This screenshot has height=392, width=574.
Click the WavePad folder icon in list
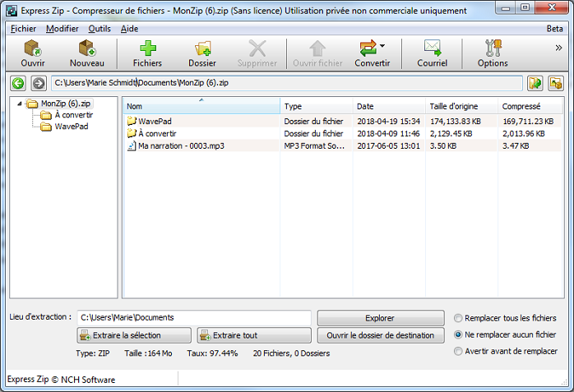[132, 121]
